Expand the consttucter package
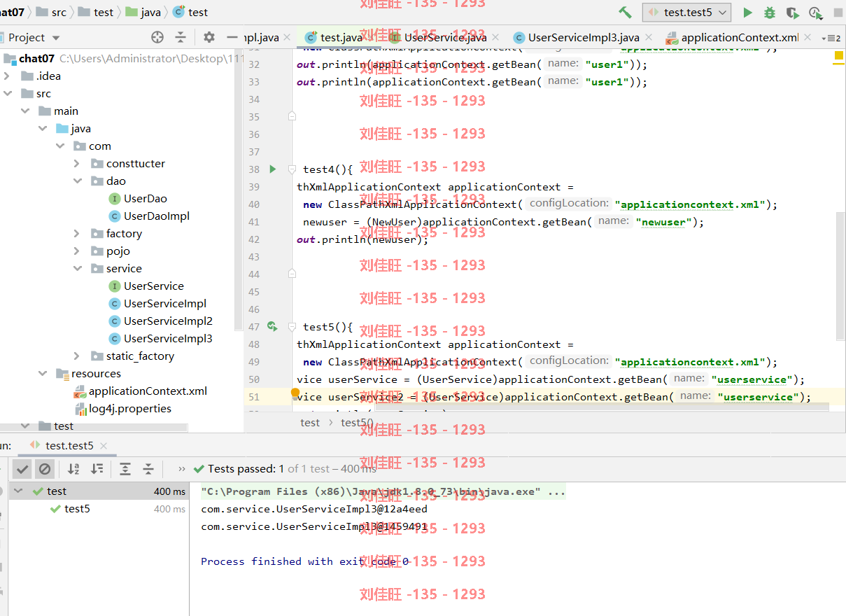 tap(77, 164)
